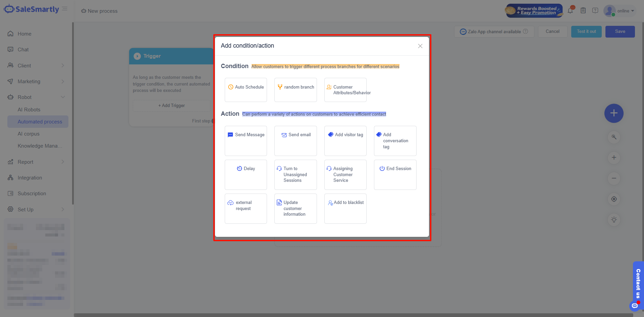Select the Delay action card
The width and height of the screenshot is (644, 317).
[246, 174]
